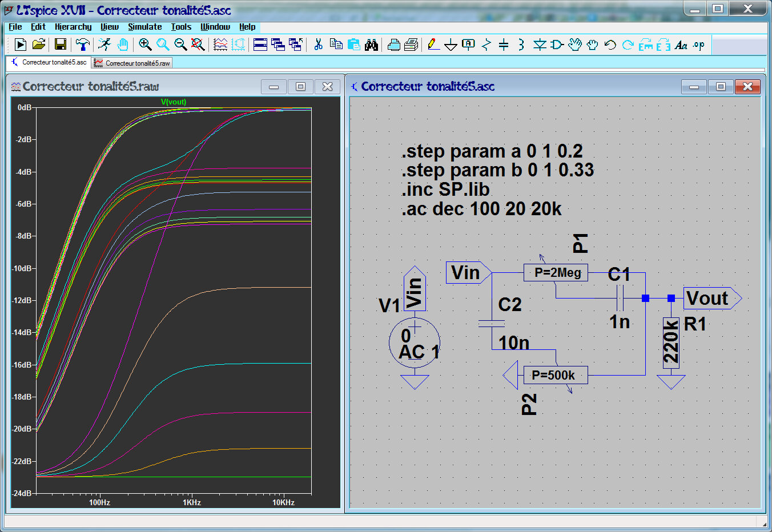Select the Label Net tool

click(x=469, y=45)
